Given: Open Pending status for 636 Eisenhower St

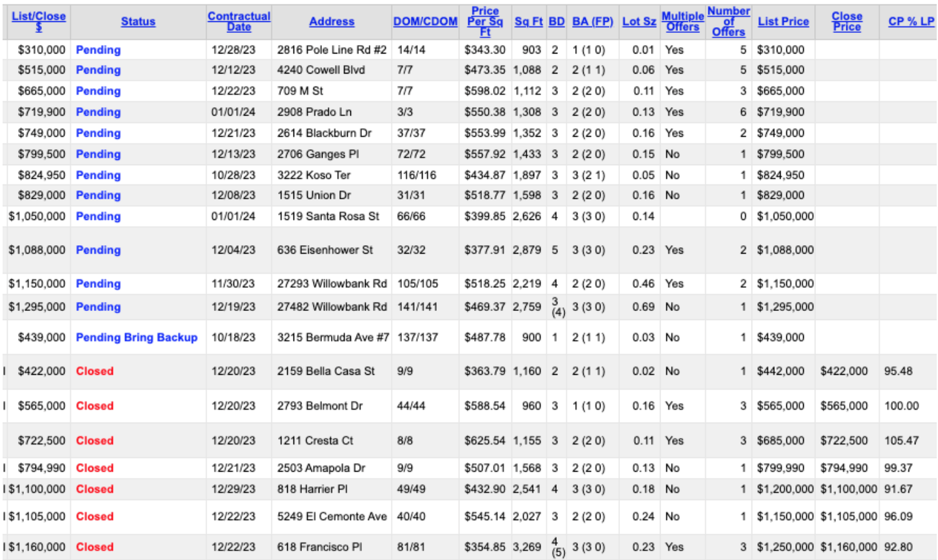Looking at the screenshot, I should click(x=98, y=250).
